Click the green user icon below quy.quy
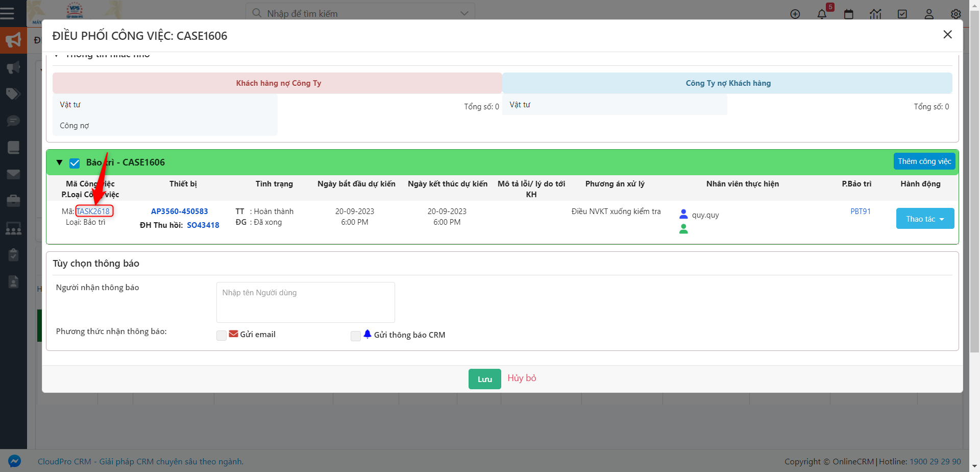The height and width of the screenshot is (472, 980). [683, 229]
